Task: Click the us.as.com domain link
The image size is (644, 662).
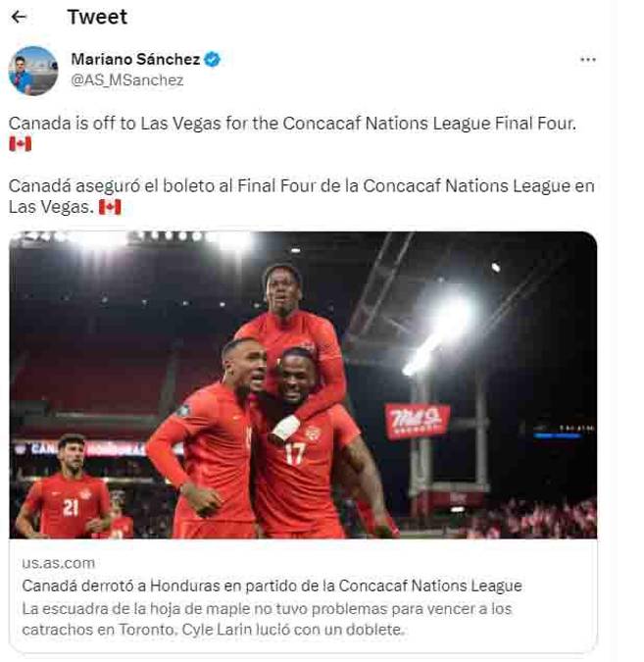Action: click(x=58, y=563)
